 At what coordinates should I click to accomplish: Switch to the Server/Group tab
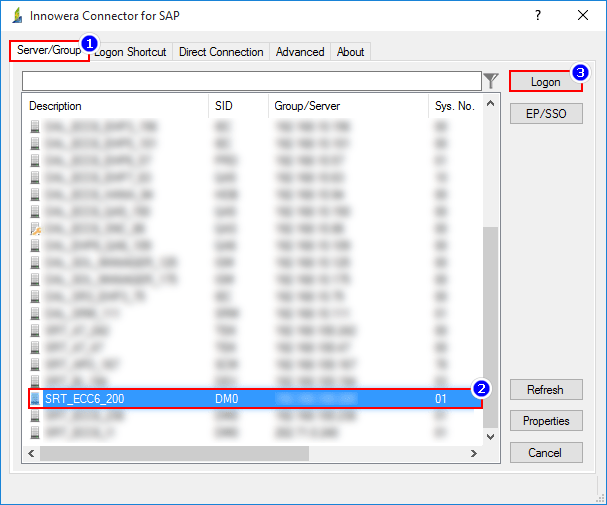[x=49, y=50]
